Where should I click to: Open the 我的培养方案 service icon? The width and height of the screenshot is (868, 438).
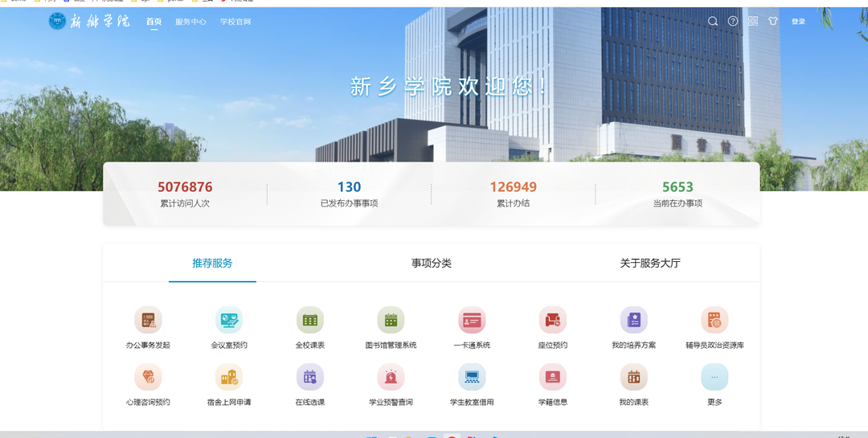(634, 320)
